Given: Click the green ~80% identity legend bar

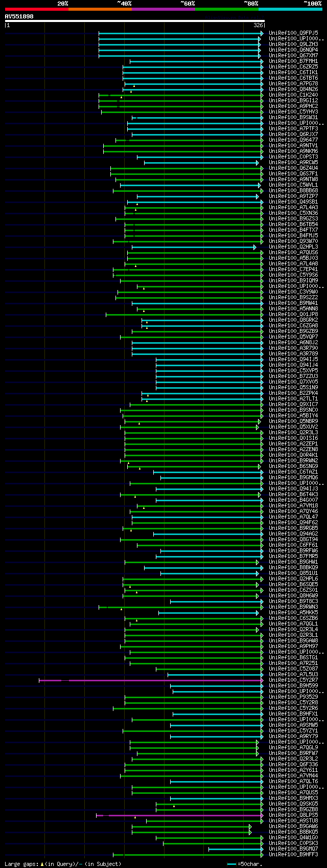Looking at the screenshot, I should tap(227, 9).
